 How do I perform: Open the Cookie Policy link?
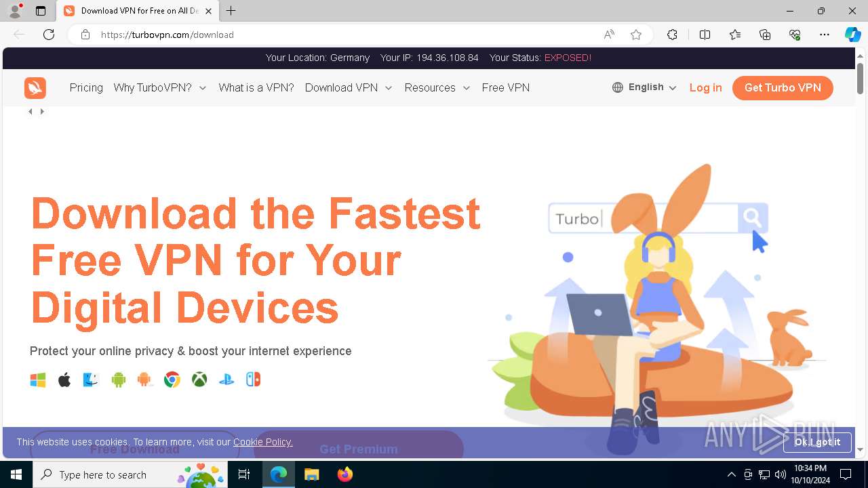[x=263, y=442]
